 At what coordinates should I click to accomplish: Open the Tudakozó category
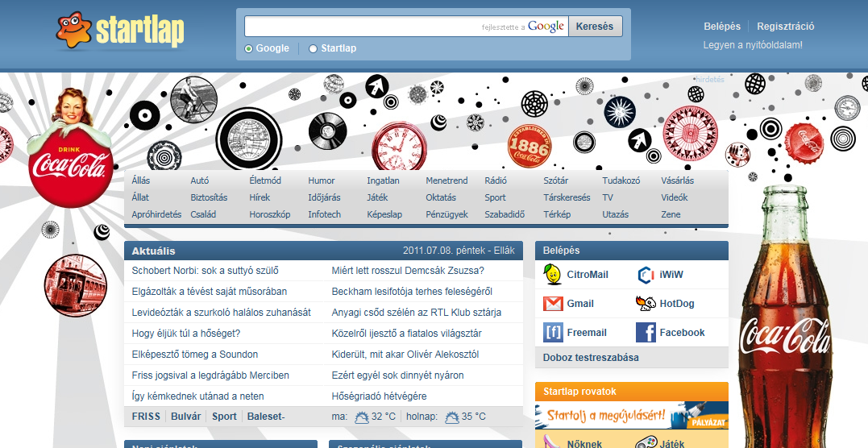[x=621, y=180]
